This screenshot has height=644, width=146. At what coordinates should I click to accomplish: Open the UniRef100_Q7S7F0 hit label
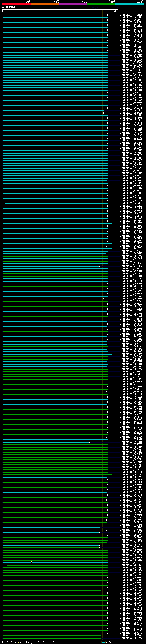click(131, 266)
